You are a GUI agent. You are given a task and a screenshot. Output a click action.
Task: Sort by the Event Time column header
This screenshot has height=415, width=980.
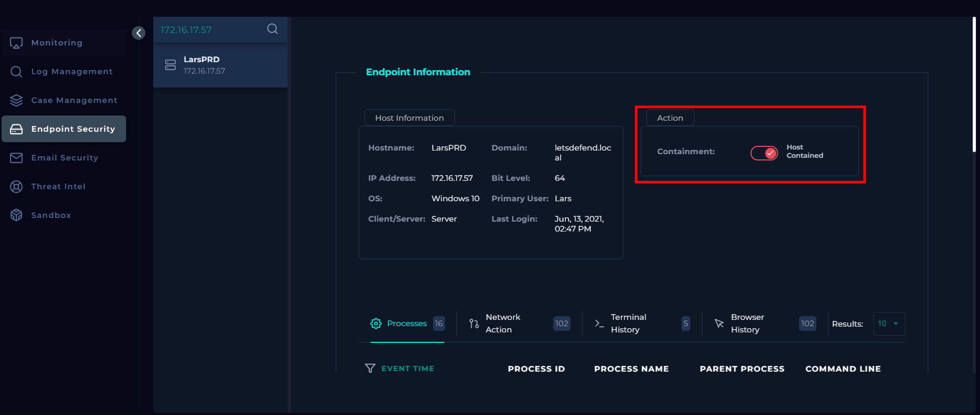click(407, 368)
